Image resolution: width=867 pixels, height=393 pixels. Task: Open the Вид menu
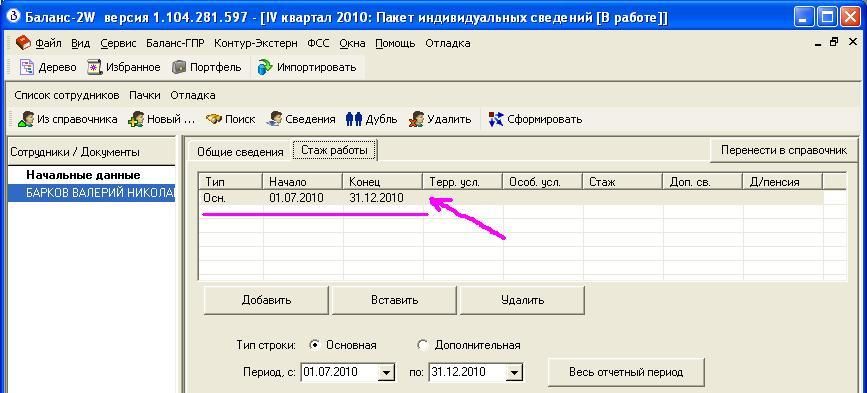[81, 43]
